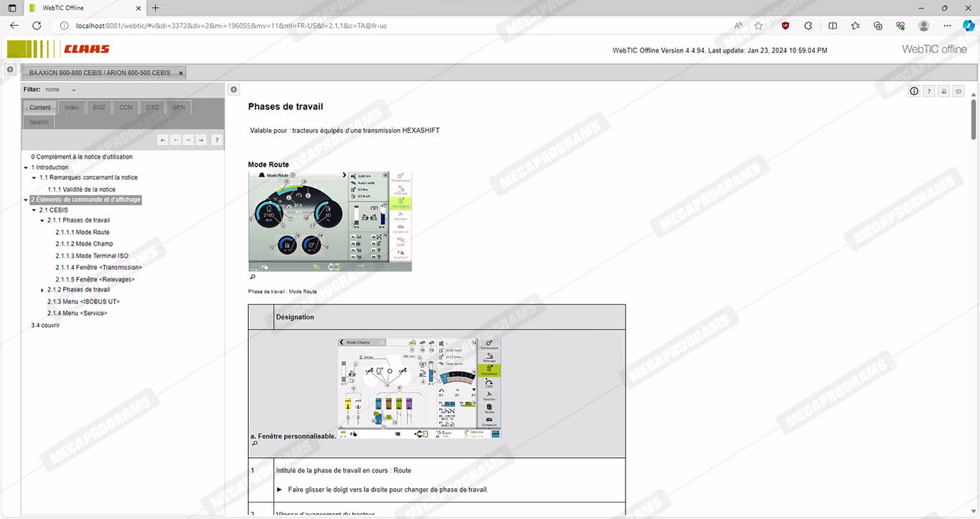980x519 pixels.
Task: Click magnifier icon below Mode Route image
Action: [x=253, y=277]
